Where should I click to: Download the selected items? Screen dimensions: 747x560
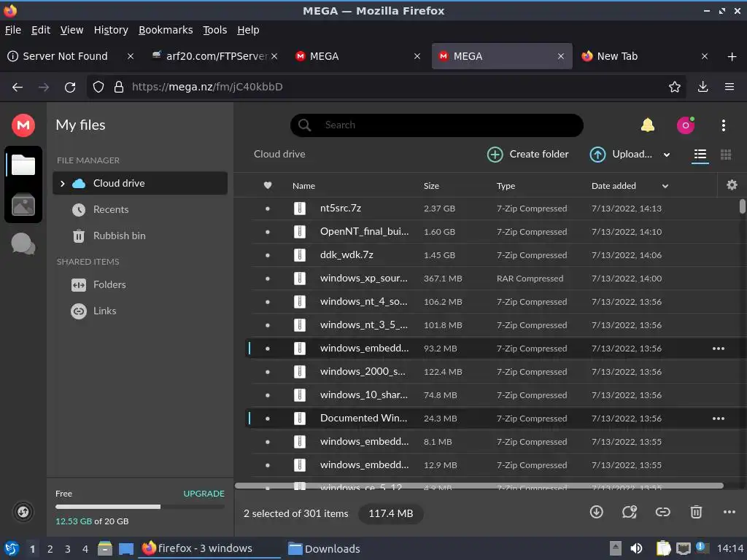(597, 512)
